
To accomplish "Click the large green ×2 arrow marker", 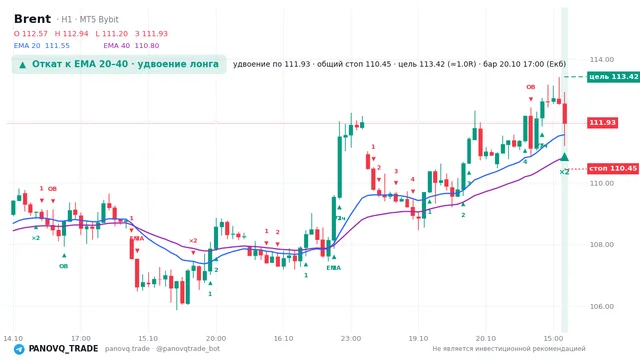I will (x=564, y=157).
